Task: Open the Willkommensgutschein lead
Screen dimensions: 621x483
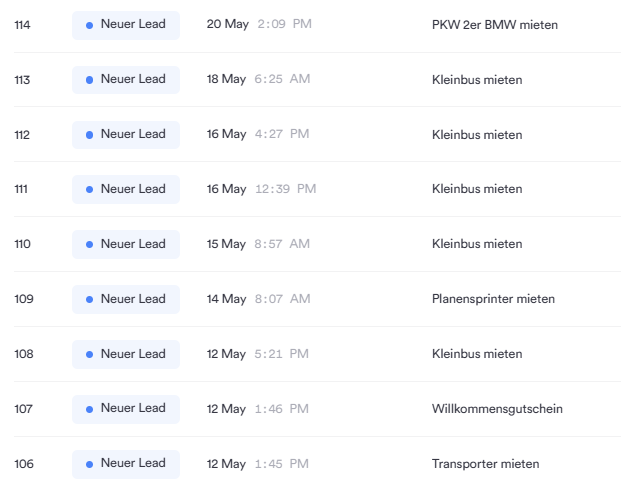Action: tap(497, 409)
